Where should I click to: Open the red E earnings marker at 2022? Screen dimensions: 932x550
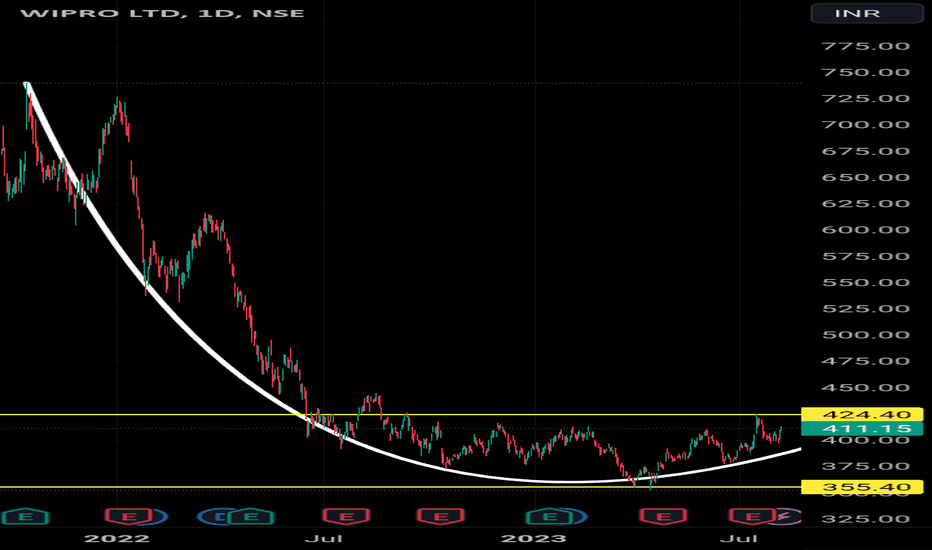point(130,516)
